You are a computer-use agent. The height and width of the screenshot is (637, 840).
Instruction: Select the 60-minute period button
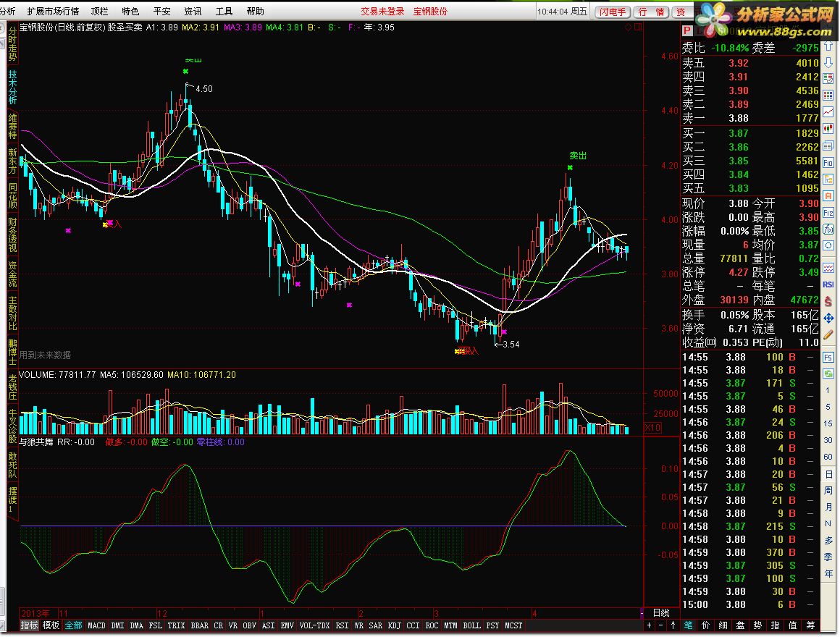828,457
